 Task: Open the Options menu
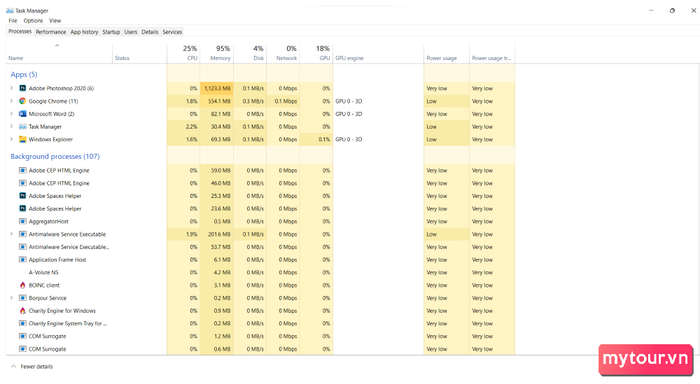33,21
